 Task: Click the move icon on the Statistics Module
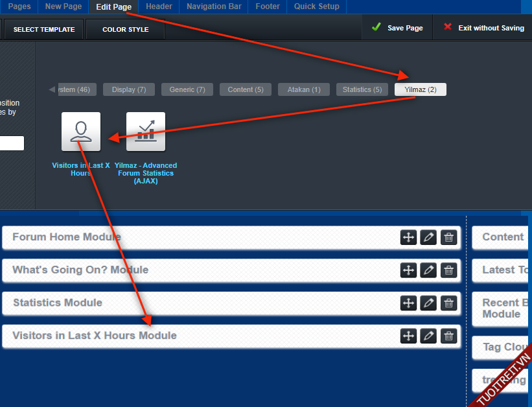pyautogui.click(x=408, y=303)
